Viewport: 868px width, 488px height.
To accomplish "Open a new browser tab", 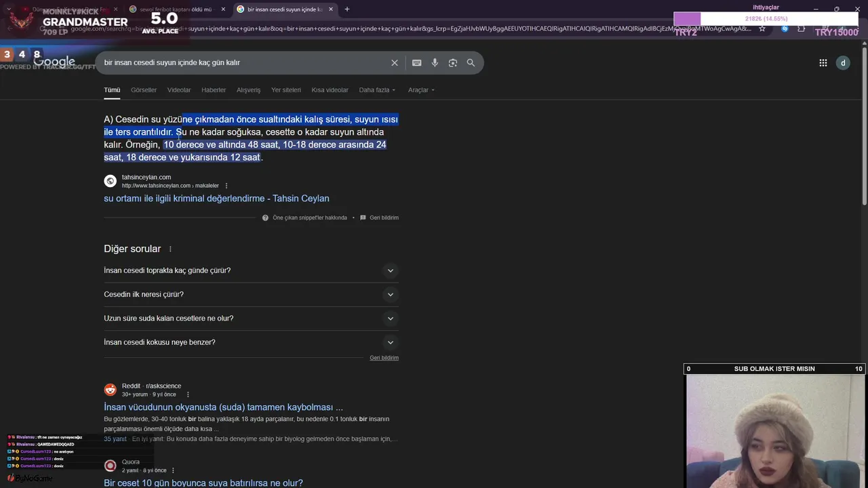I will tap(347, 9).
